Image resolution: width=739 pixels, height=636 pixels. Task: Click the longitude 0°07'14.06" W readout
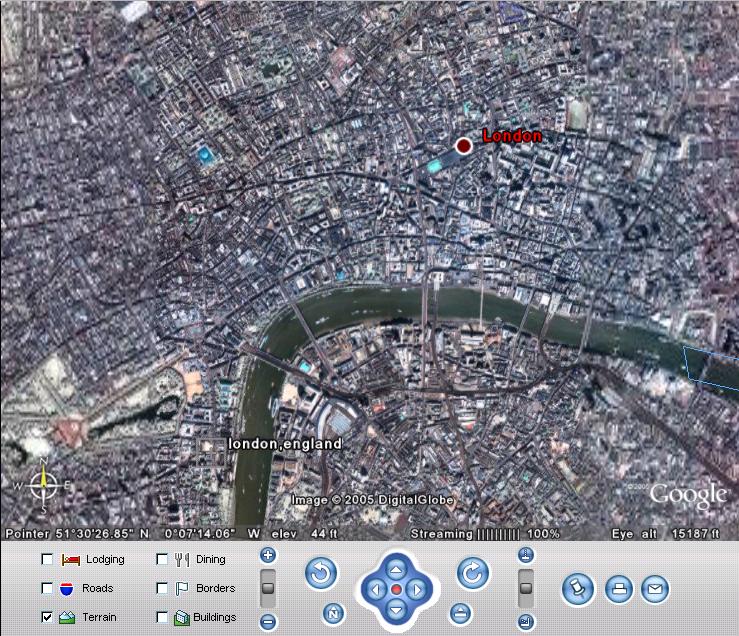[x=212, y=534]
